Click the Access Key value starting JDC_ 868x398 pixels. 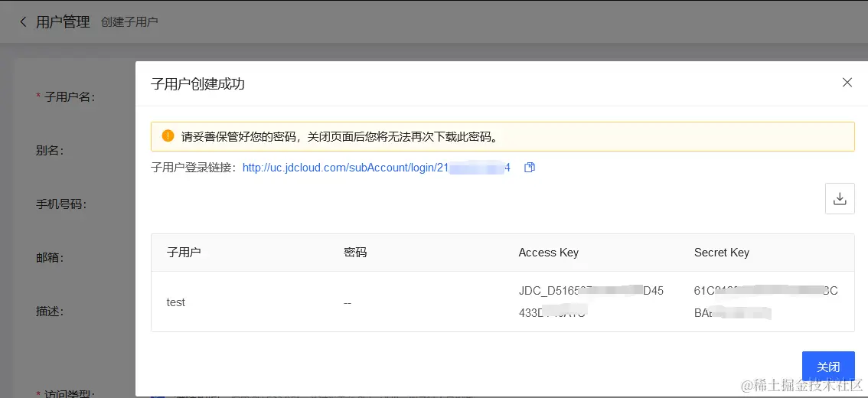[591, 302]
